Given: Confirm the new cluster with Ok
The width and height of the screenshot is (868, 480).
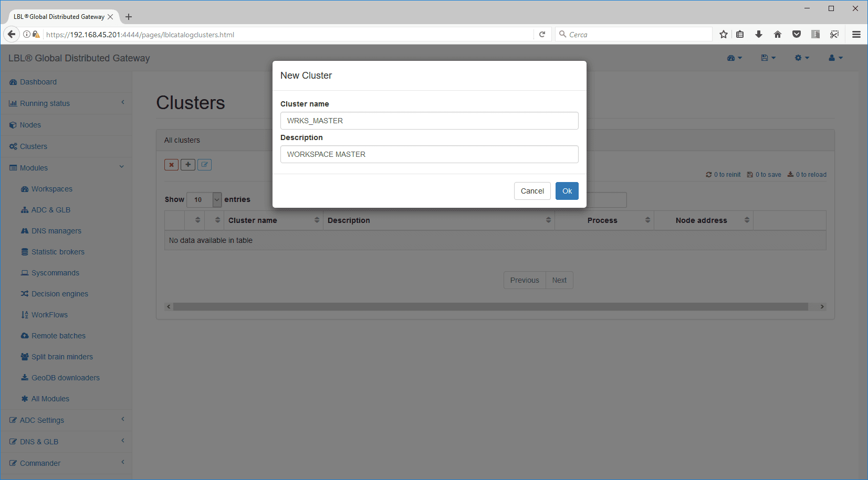Looking at the screenshot, I should [567, 191].
